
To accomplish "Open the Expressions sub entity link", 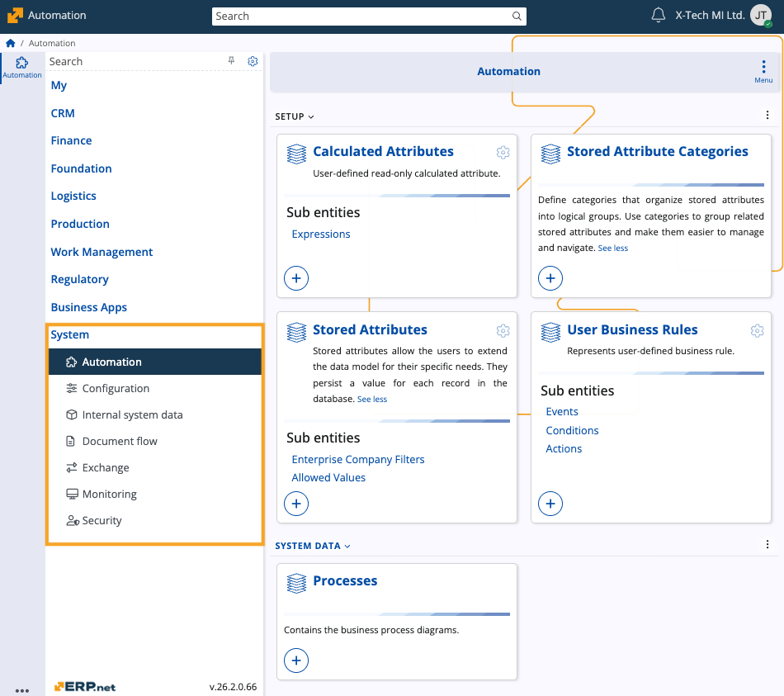I will point(321,234).
